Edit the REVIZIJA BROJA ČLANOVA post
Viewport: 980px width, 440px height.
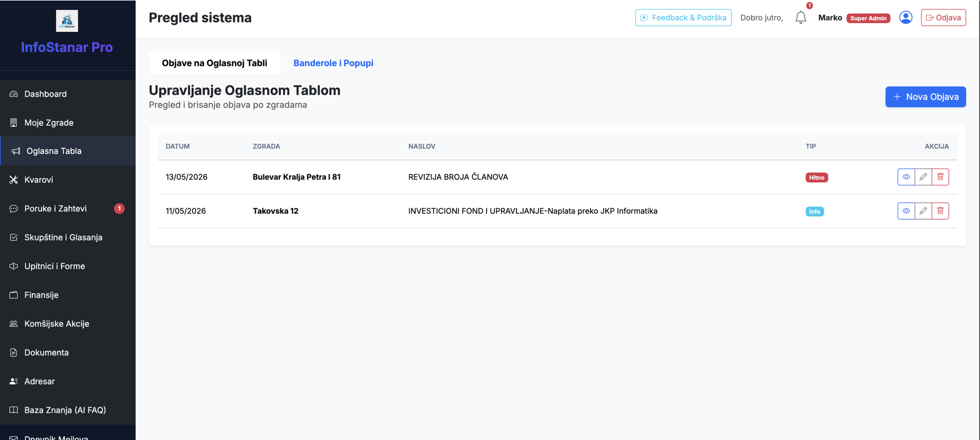(x=923, y=177)
